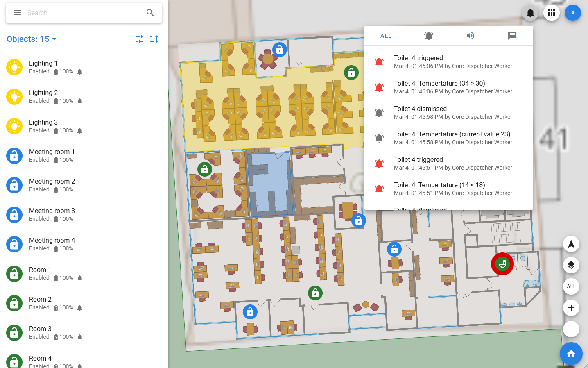Image resolution: width=588 pixels, height=368 pixels.
Task: Open the hamburger menu in search bar
Action: [18, 13]
